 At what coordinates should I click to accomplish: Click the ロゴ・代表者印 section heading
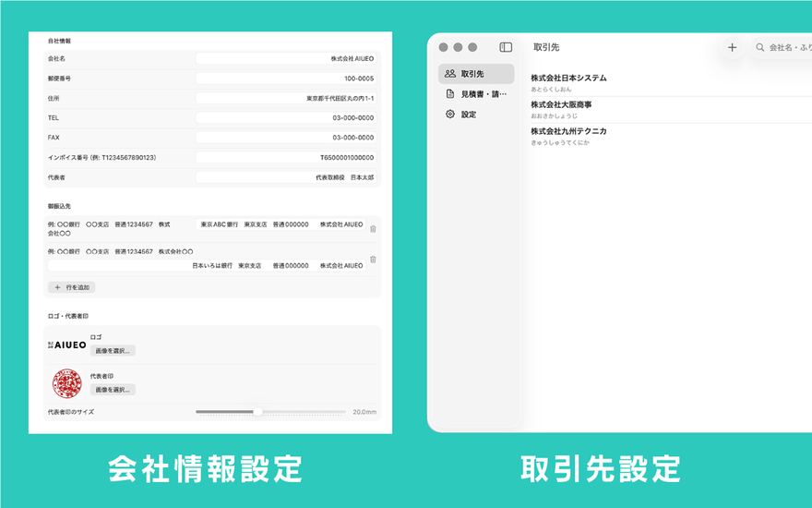68,316
